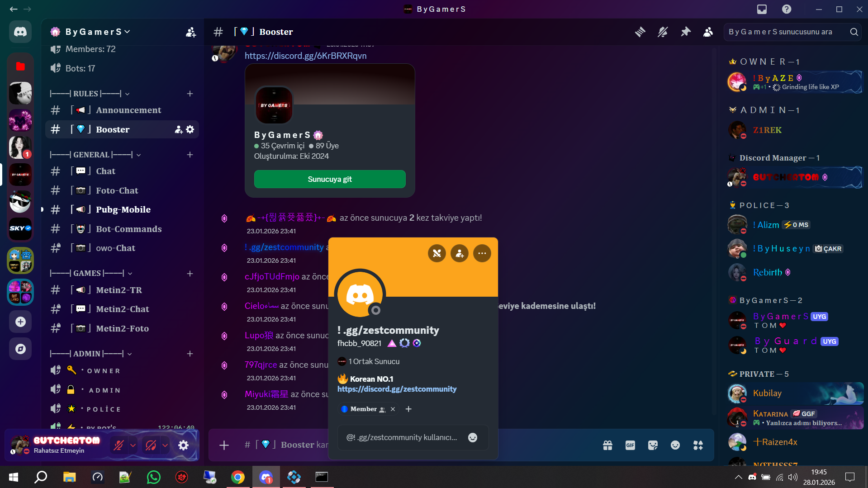Collapse the RULES category
The image size is (868, 488).
(90, 94)
